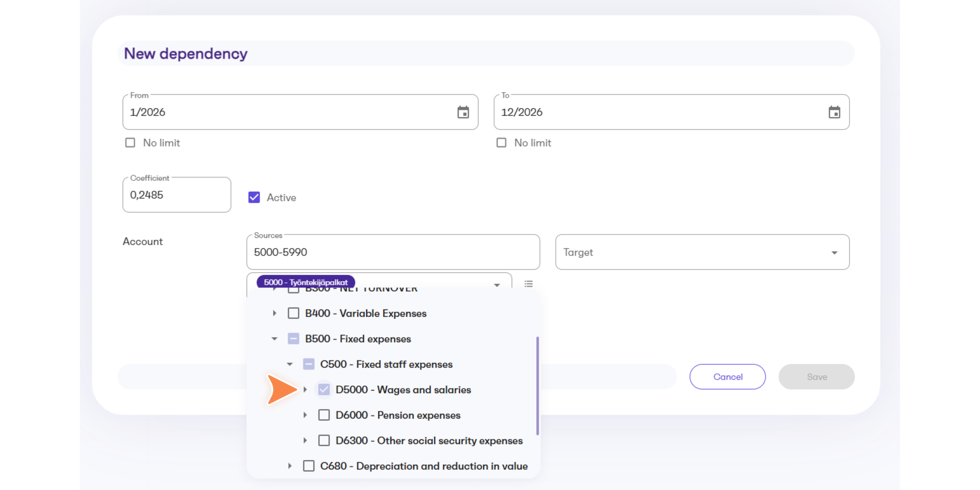Check C680 - Depreciation and reduction checkbox
The height and width of the screenshot is (490, 980).
tap(309, 466)
